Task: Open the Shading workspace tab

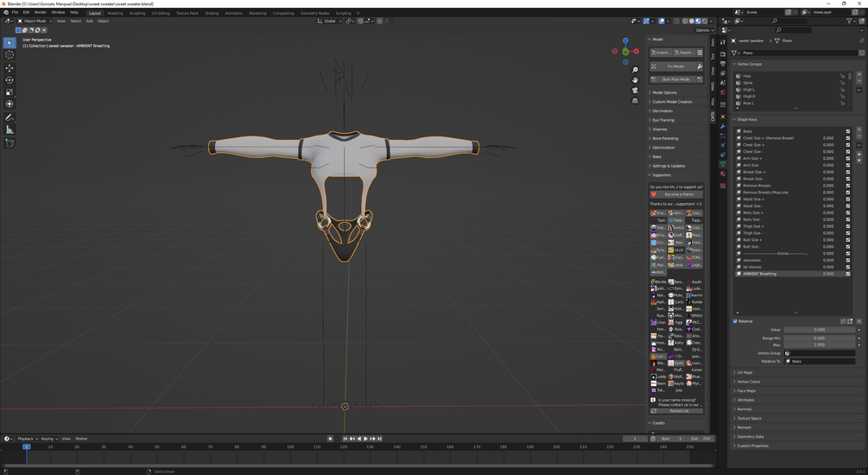Action: (x=212, y=13)
